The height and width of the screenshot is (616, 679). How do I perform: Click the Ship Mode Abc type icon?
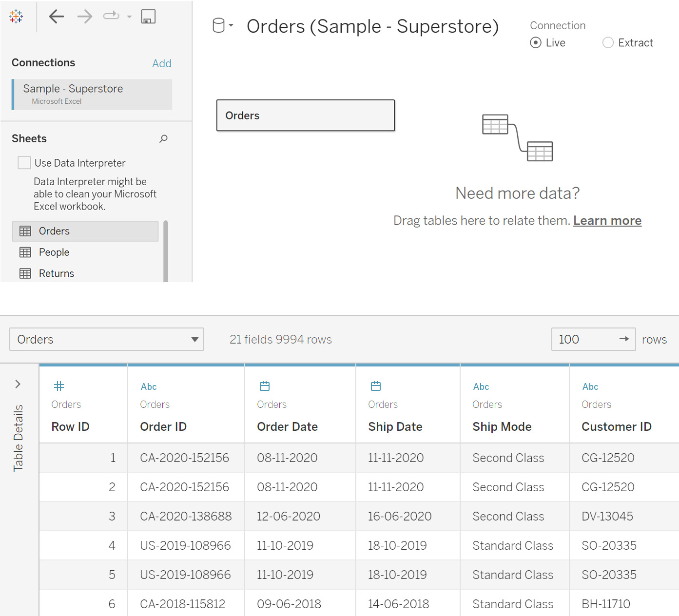481,386
